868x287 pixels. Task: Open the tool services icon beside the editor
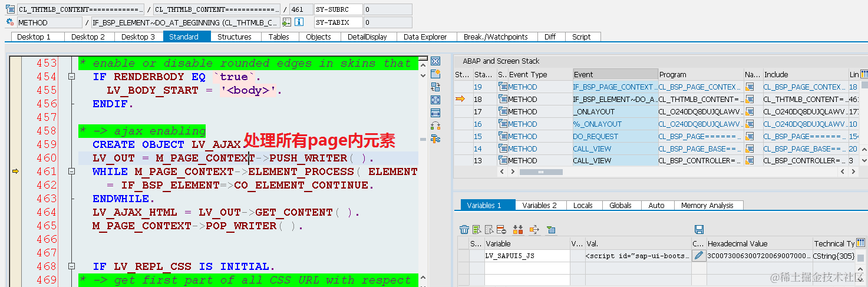(436, 138)
